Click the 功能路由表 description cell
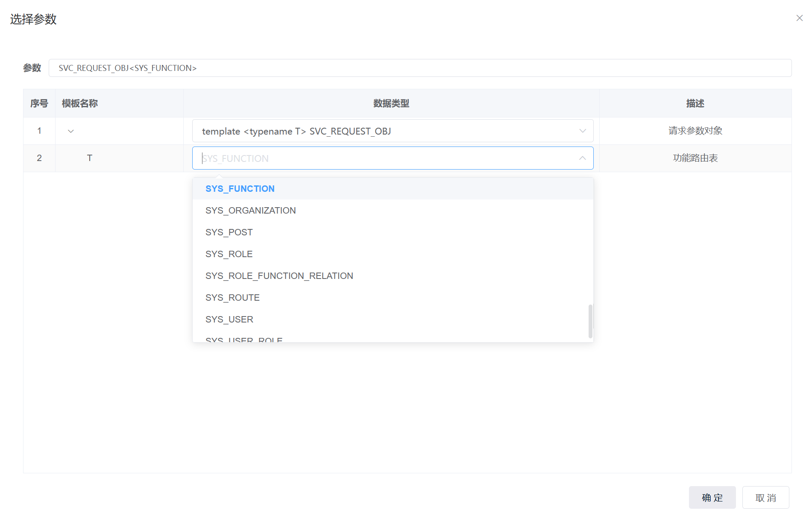This screenshot has width=812, height=516. [695, 158]
